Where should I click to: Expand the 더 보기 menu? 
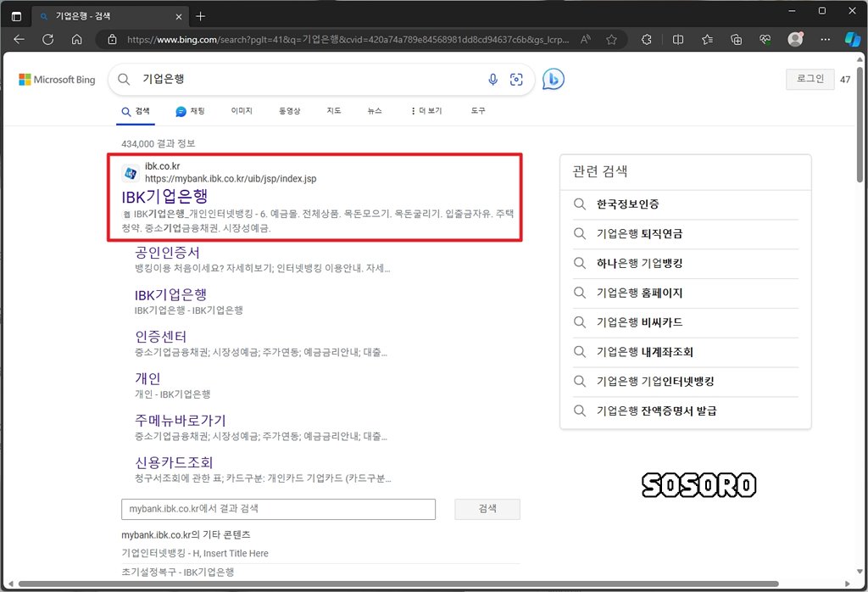pos(427,111)
